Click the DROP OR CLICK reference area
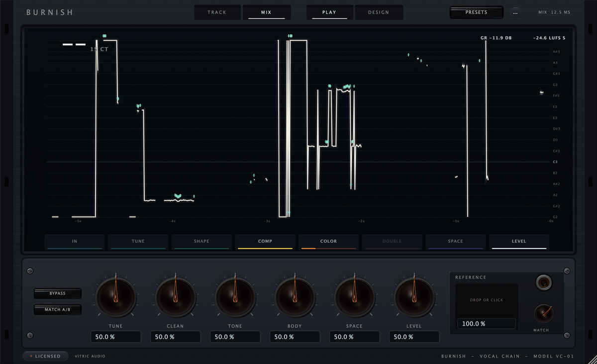The height and width of the screenshot is (364, 597). tap(487, 300)
